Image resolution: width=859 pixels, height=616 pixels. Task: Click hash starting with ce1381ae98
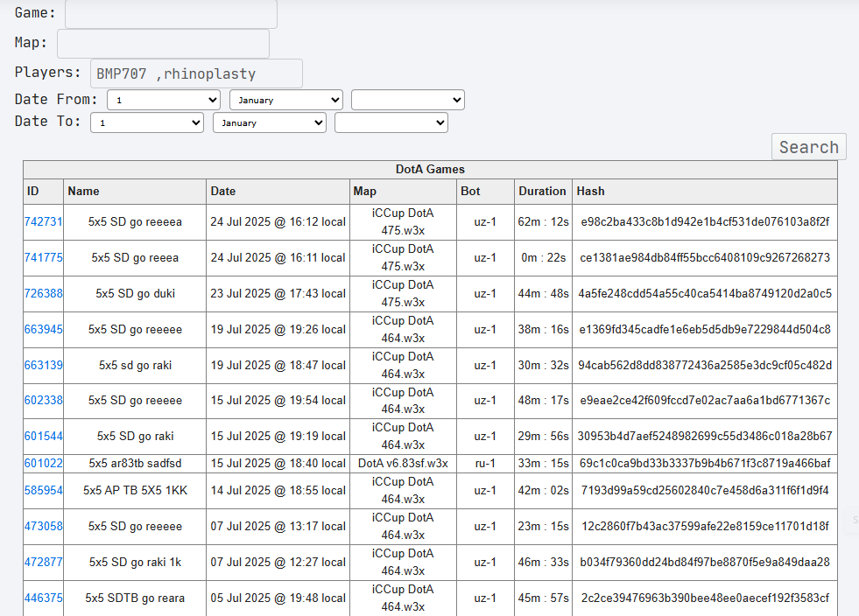[x=705, y=257]
